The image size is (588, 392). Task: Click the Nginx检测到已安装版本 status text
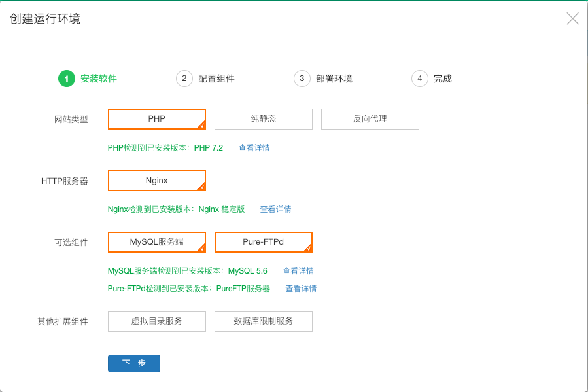176,209
